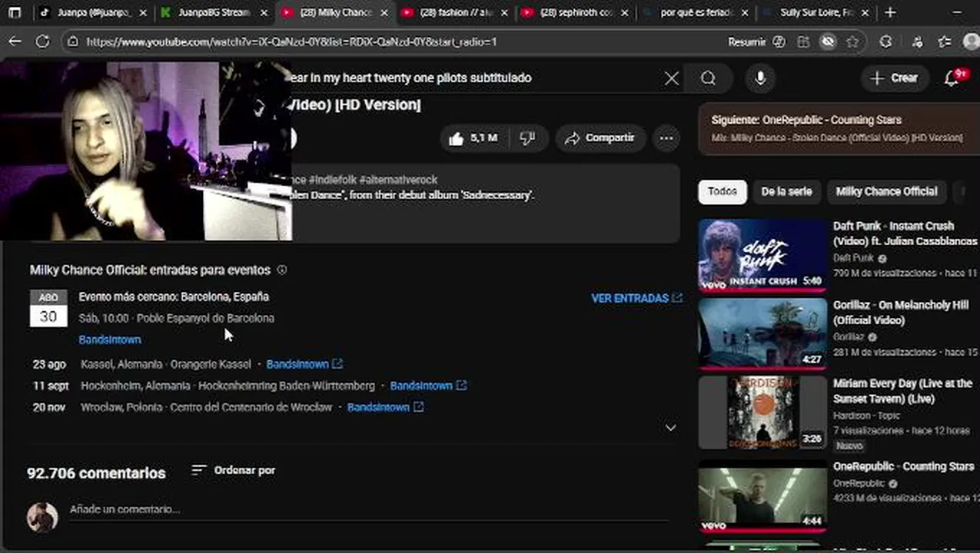
Task: Click the OneRepublic channel name
Action: (859, 484)
